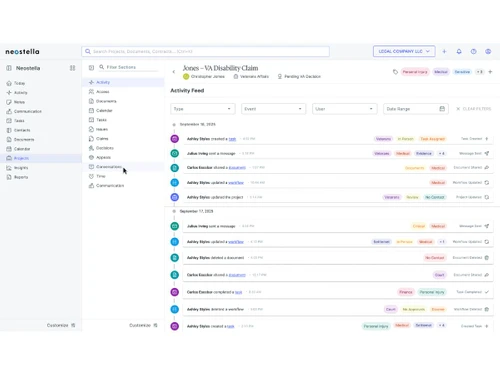
Task: Open the Type filter dropdown
Action: pos(203,109)
